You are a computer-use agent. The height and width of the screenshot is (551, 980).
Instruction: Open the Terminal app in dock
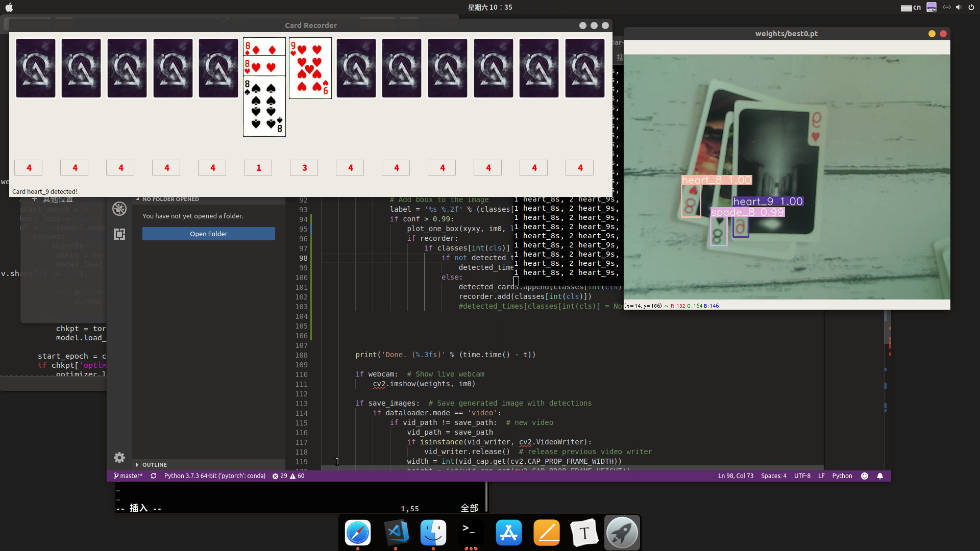click(471, 533)
